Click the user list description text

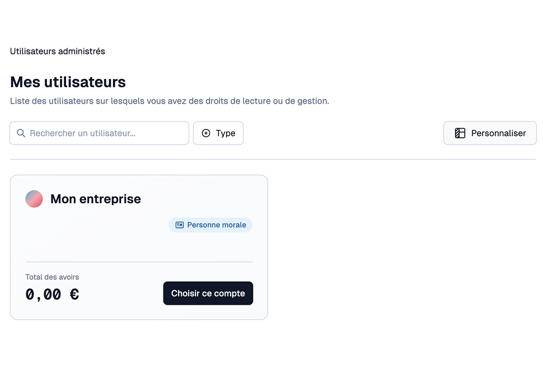click(x=170, y=101)
